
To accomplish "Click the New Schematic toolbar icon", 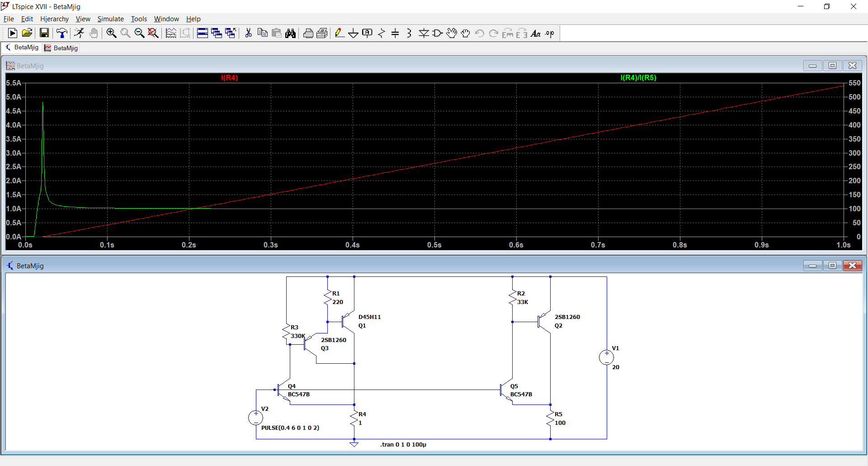I will point(13,33).
